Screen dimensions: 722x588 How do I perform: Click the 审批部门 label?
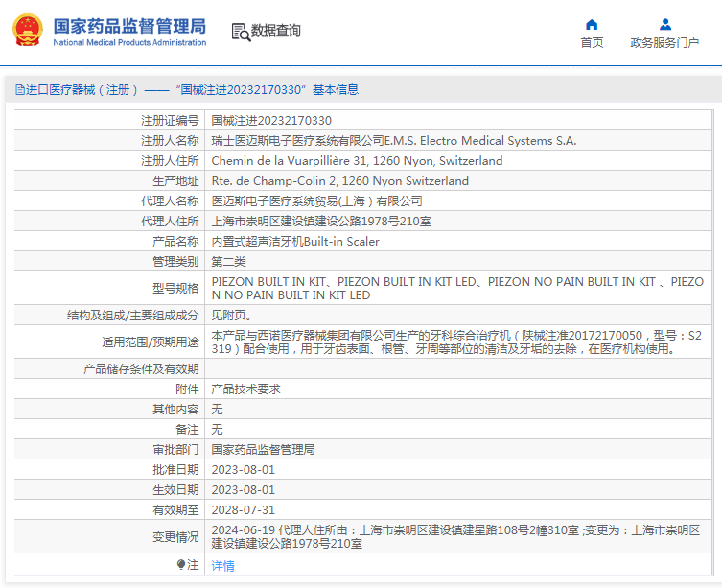point(175,450)
